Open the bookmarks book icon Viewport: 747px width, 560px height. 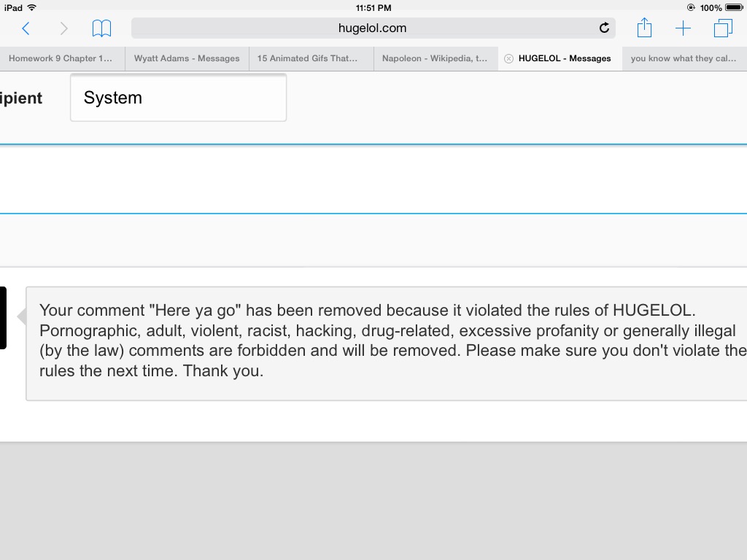(101, 28)
